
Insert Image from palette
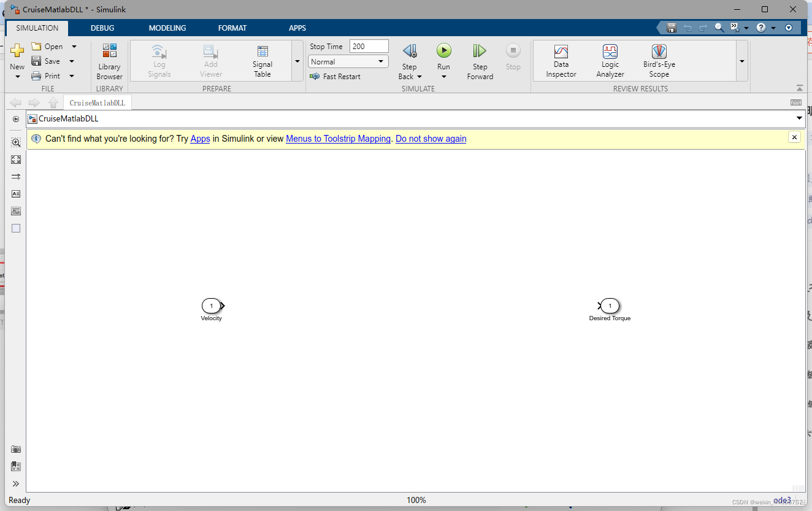point(16,211)
